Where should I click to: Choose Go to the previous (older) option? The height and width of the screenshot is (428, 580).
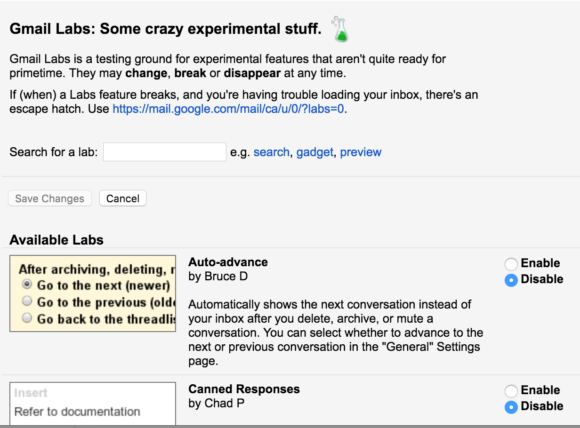click(27, 301)
